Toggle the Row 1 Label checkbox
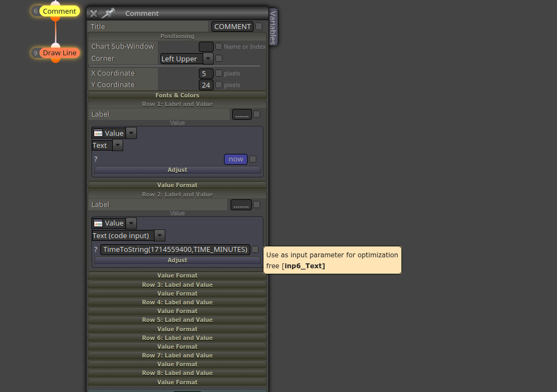557x392 pixels. (257, 114)
